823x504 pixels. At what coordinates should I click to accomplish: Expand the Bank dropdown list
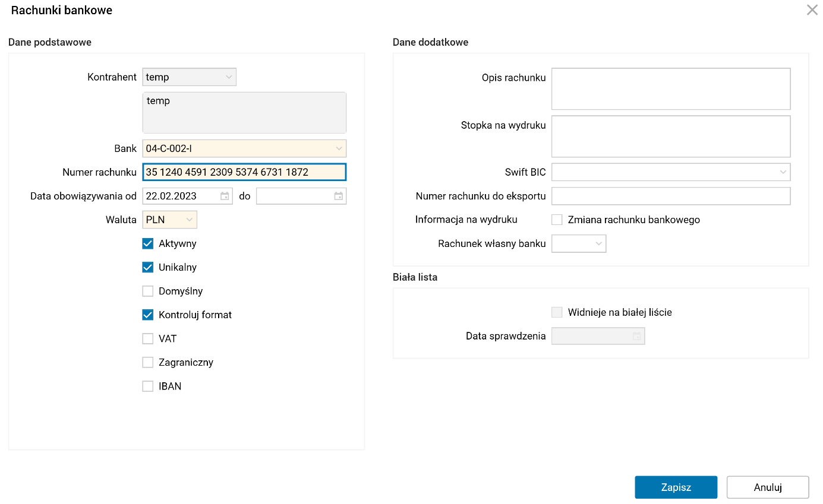339,148
